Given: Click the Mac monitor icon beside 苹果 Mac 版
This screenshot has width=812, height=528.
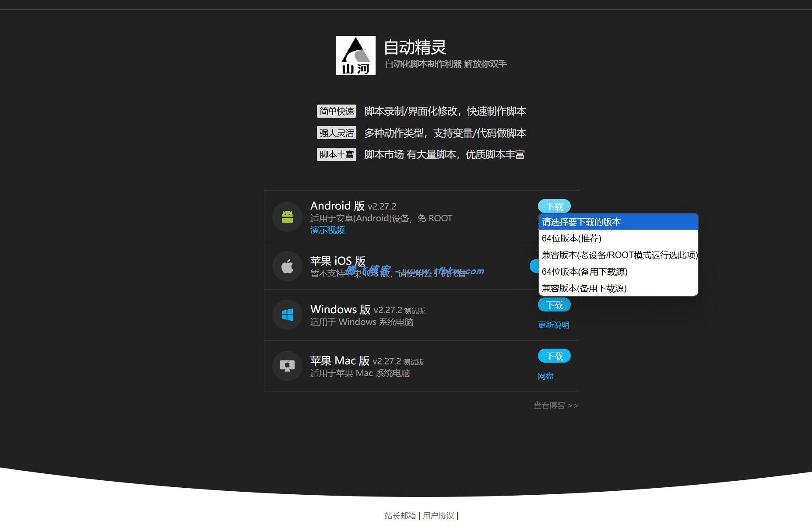Looking at the screenshot, I should point(287,366).
